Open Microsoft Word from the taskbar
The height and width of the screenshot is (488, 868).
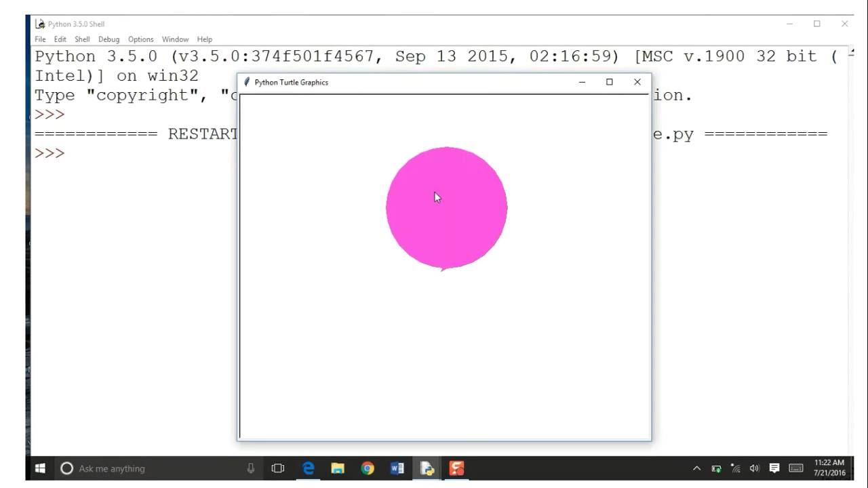point(397,468)
